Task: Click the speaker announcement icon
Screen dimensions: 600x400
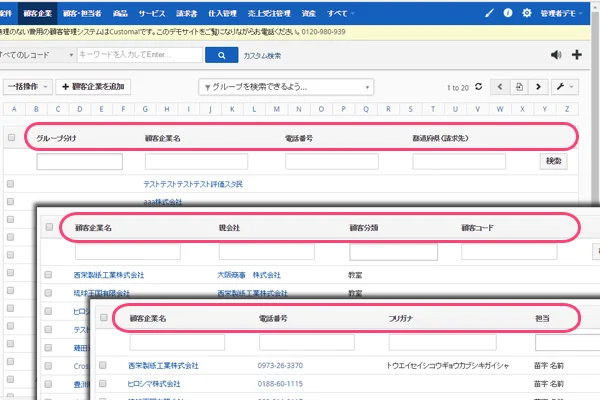Action: 555,55
